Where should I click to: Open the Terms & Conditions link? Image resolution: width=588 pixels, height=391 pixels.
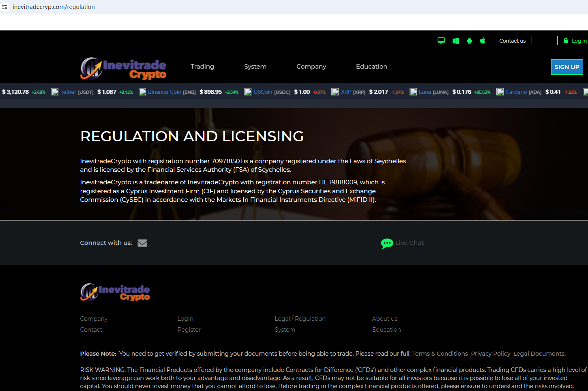pyautogui.click(x=440, y=354)
